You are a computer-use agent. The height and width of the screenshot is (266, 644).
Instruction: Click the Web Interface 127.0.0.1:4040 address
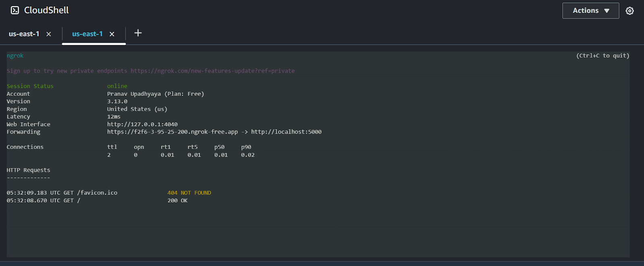(x=142, y=124)
